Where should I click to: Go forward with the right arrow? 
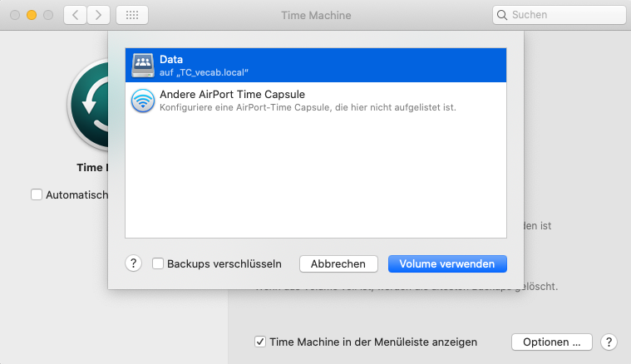click(99, 15)
